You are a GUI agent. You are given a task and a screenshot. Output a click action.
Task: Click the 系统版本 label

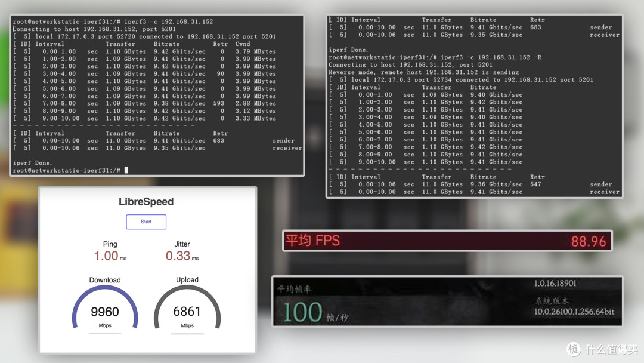tap(551, 301)
